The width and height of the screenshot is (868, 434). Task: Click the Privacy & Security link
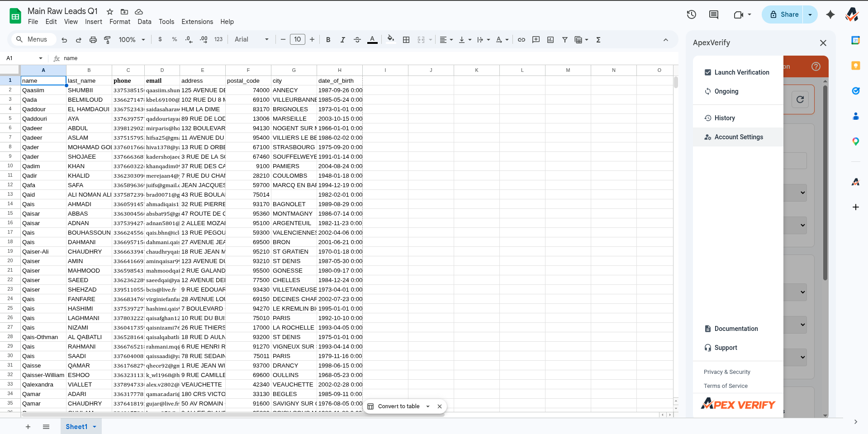point(727,372)
